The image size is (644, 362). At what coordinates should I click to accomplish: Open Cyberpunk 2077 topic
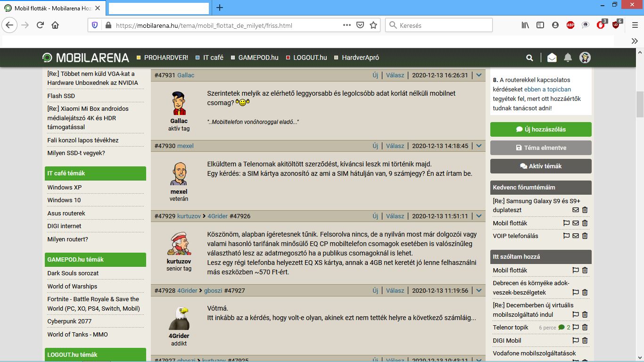tap(69, 321)
